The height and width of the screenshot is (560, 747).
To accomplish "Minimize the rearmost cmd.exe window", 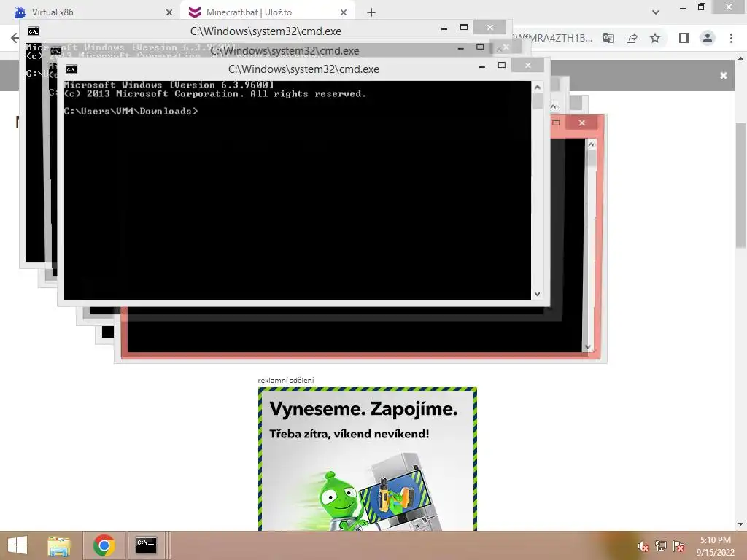I will [444, 28].
